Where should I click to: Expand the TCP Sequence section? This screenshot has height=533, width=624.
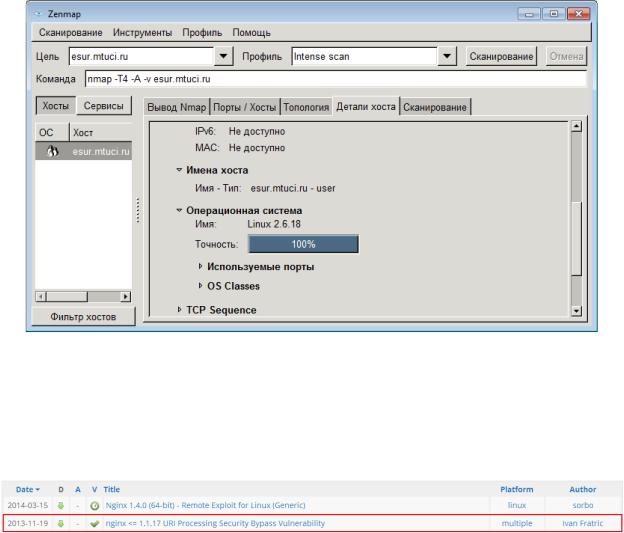[179, 309]
